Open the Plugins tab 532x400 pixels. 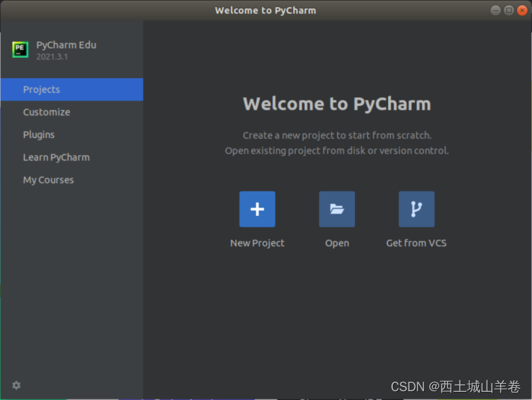point(72,134)
